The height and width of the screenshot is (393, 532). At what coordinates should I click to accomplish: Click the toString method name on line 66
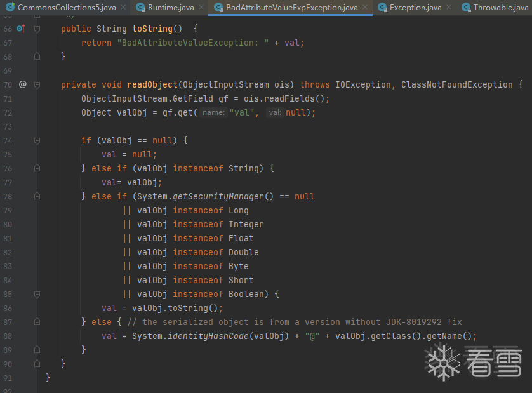click(152, 29)
